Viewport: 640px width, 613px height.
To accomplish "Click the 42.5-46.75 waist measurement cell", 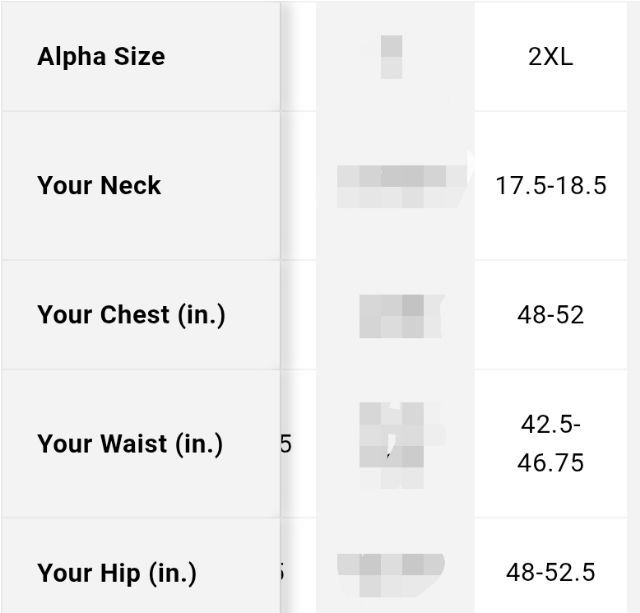I will [x=551, y=443].
